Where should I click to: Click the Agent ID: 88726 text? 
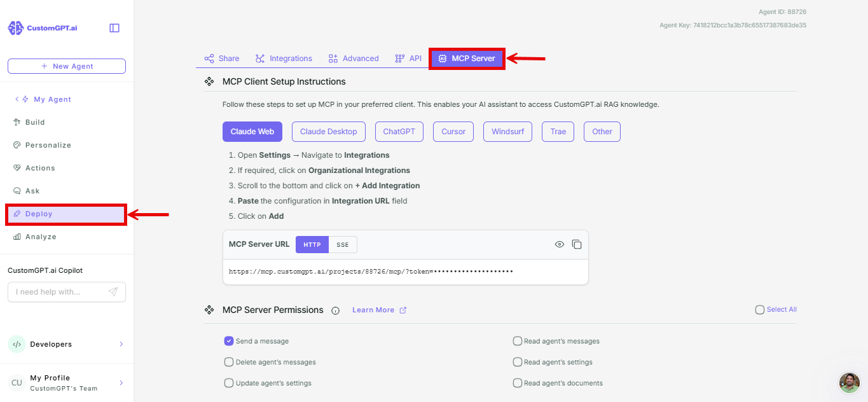[x=783, y=12]
